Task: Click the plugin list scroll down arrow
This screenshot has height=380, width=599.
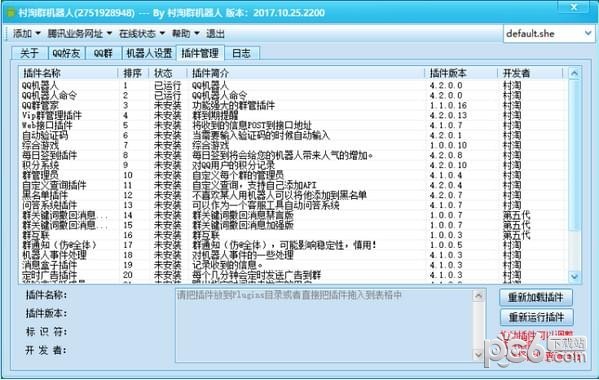Action: (x=574, y=276)
